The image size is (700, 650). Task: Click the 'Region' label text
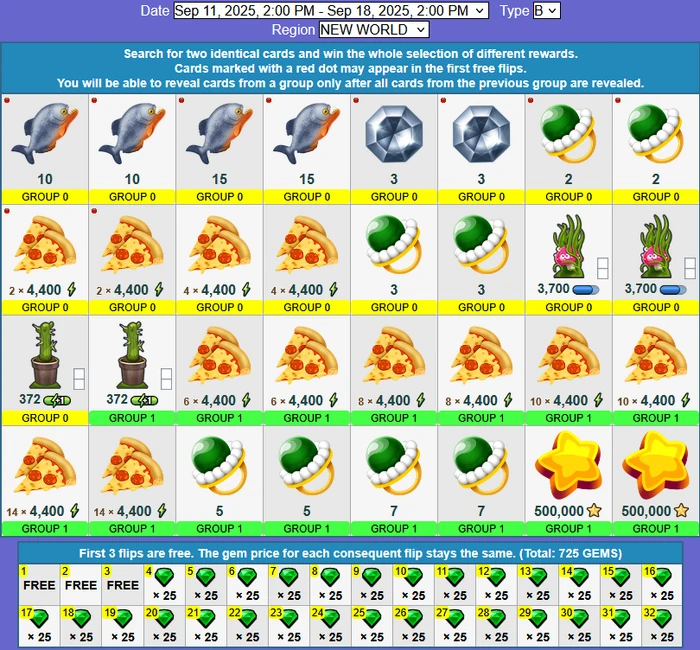293,30
